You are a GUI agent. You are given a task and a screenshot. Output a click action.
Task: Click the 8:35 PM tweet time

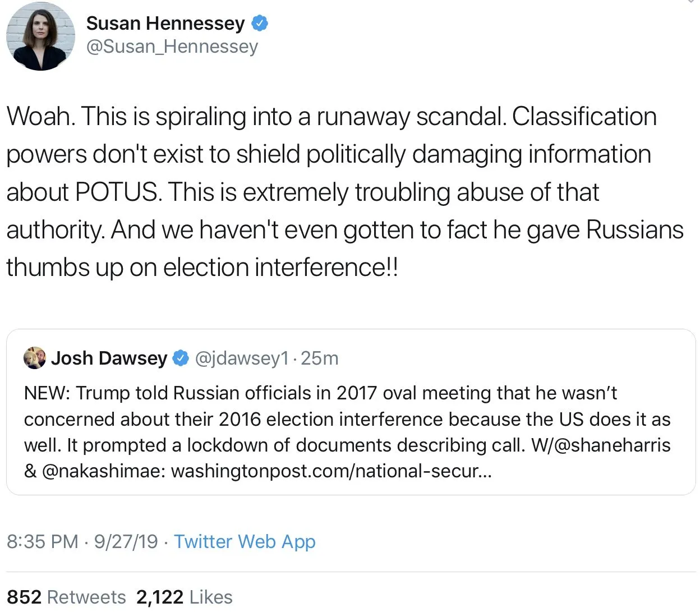click(x=43, y=541)
